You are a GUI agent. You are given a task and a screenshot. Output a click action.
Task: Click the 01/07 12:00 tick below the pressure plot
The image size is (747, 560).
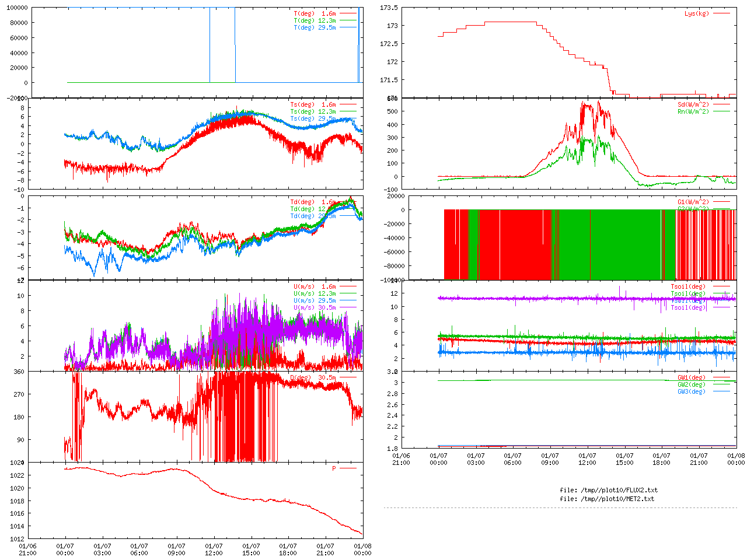pyautogui.click(x=214, y=549)
